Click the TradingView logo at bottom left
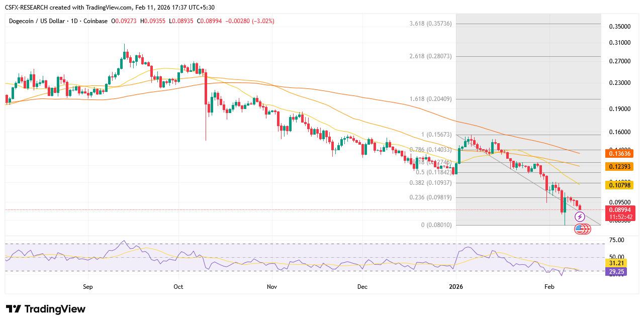This screenshot has width=644, height=324. tap(46, 309)
